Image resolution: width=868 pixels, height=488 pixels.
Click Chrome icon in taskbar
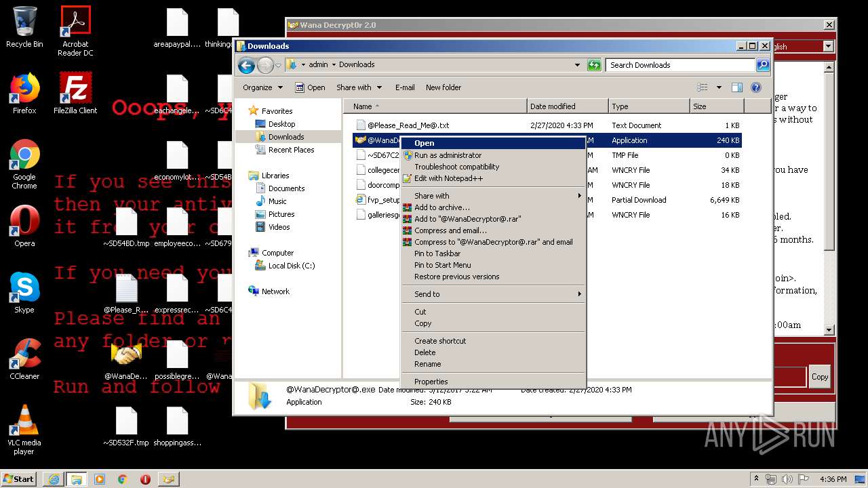(123, 479)
